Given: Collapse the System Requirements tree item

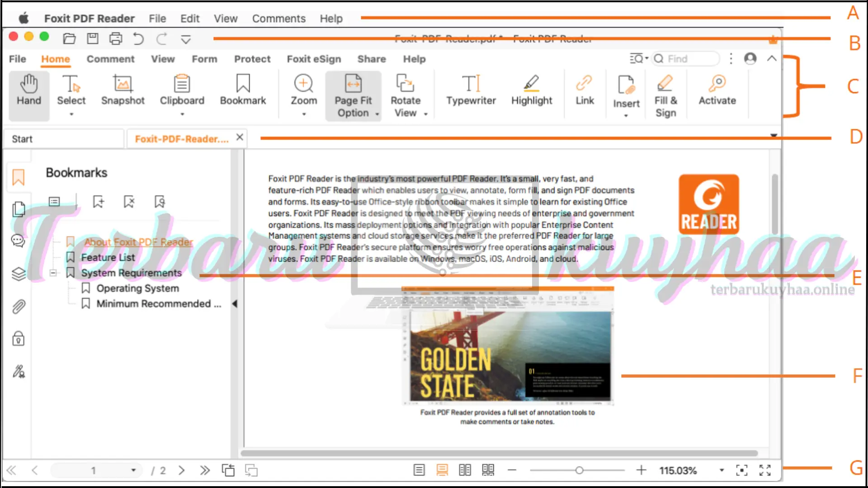Looking at the screenshot, I should tap(53, 272).
